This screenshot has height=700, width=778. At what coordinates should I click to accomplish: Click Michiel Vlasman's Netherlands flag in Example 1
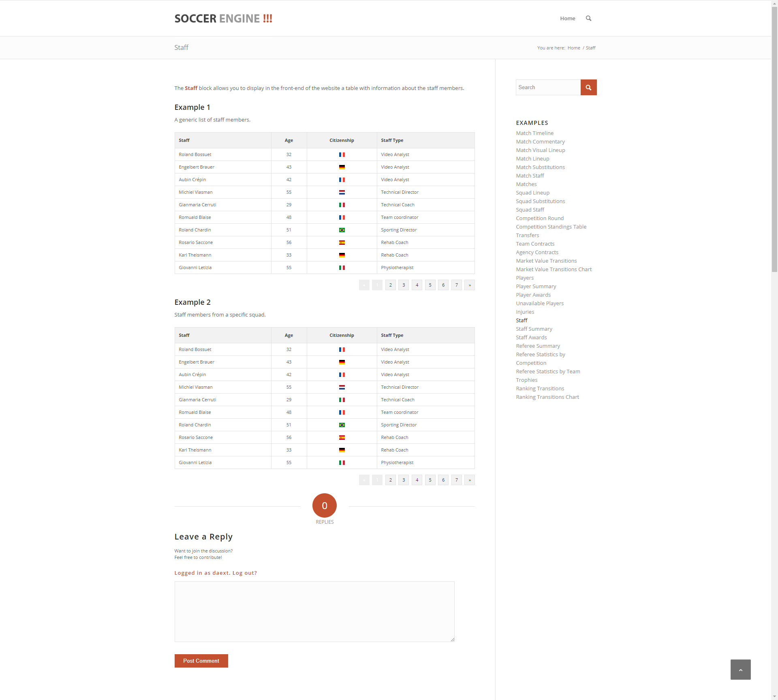click(x=342, y=193)
